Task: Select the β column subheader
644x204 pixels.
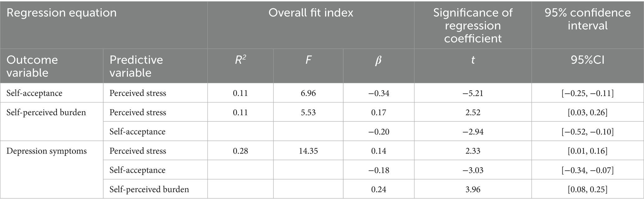Action: 378,60
